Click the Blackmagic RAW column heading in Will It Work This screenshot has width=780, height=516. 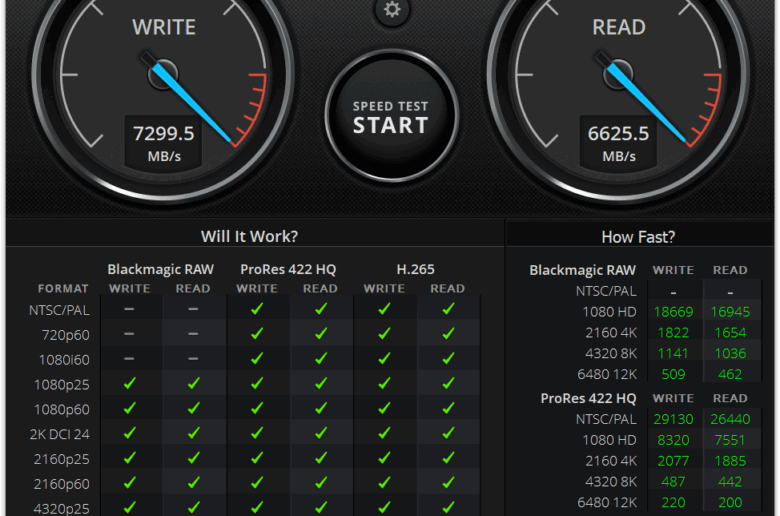(161, 270)
